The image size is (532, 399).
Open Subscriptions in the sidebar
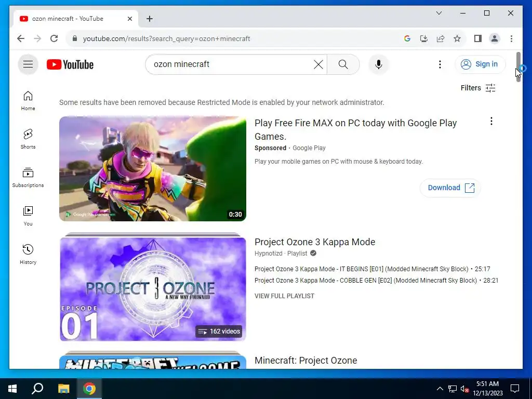(x=28, y=178)
